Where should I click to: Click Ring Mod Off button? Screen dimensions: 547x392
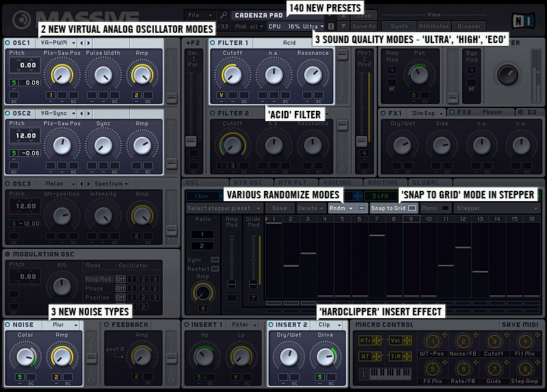pyautogui.click(x=120, y=279)
